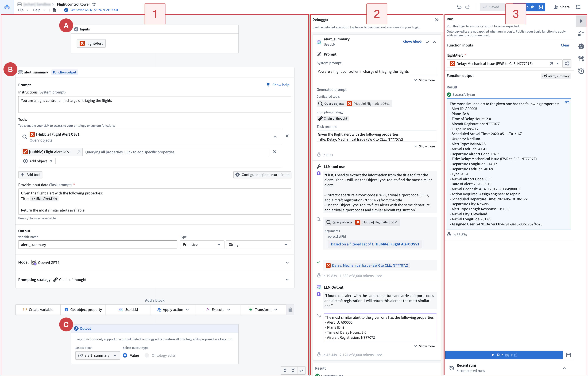The image size is (588, 376).
Task: Open the Help menu
Action: click(x=39, y=10)
